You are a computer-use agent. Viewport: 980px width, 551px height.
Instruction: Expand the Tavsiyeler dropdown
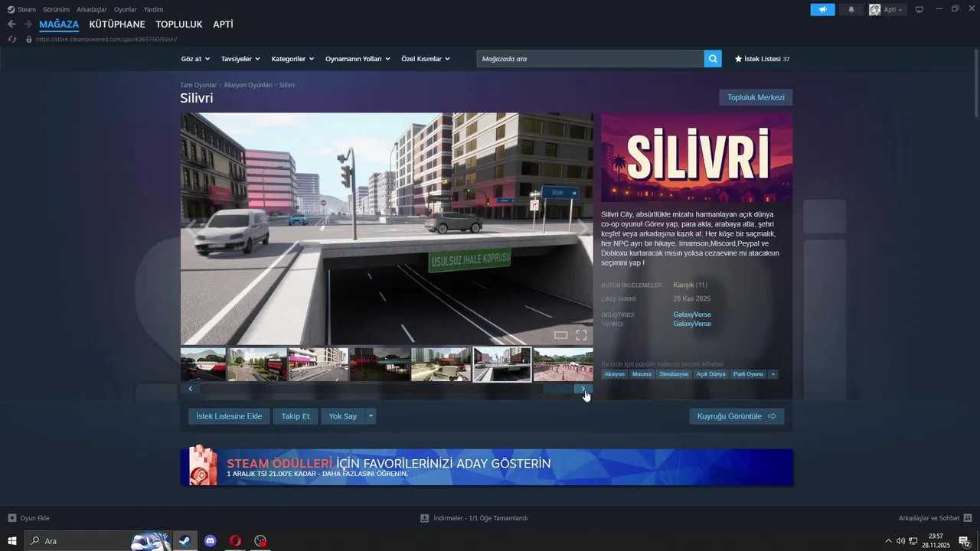(x=240, y=59)
